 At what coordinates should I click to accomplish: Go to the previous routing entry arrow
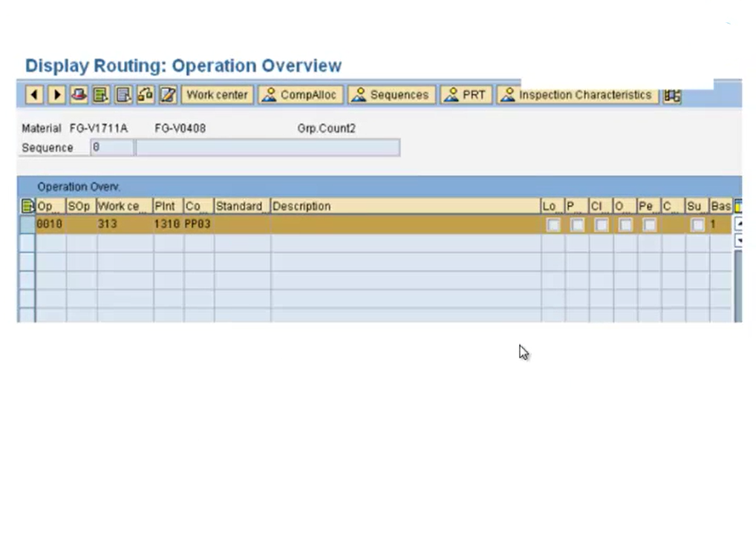pos(34,95)
